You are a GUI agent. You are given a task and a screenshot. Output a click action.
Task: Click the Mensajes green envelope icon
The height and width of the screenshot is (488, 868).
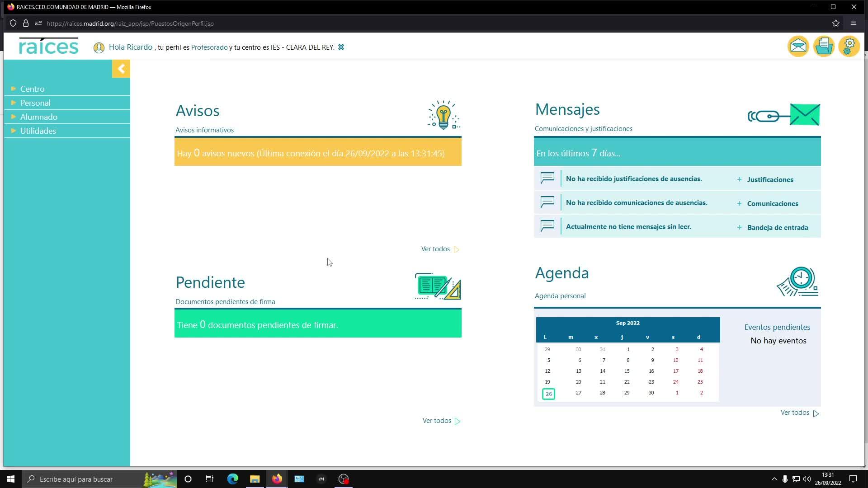pyautogui.click(x=805, y=115)
